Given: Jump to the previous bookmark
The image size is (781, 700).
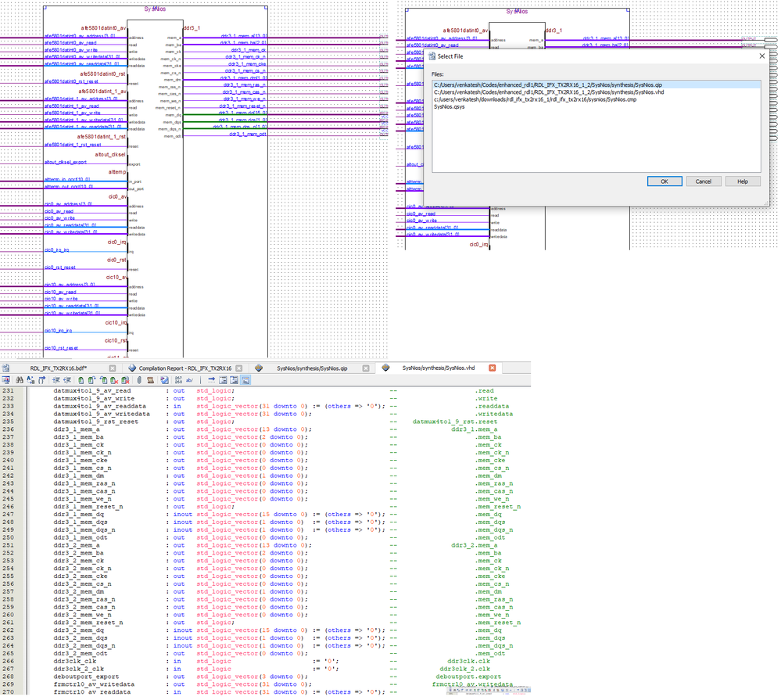Looking at the screenshot, I should tap(104, 380).
